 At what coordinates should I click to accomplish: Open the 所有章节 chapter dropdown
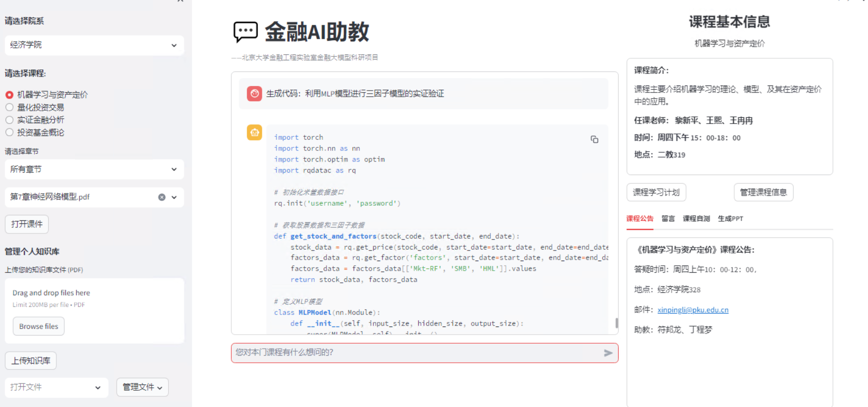(94, 170)
